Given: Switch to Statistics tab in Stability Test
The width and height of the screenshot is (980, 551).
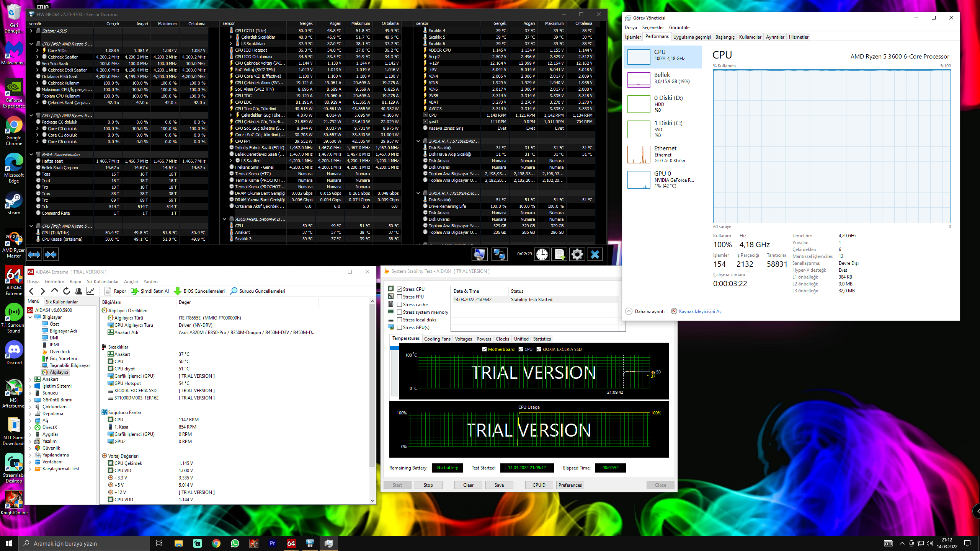Looking at the screenshot, I should (542, 339).
